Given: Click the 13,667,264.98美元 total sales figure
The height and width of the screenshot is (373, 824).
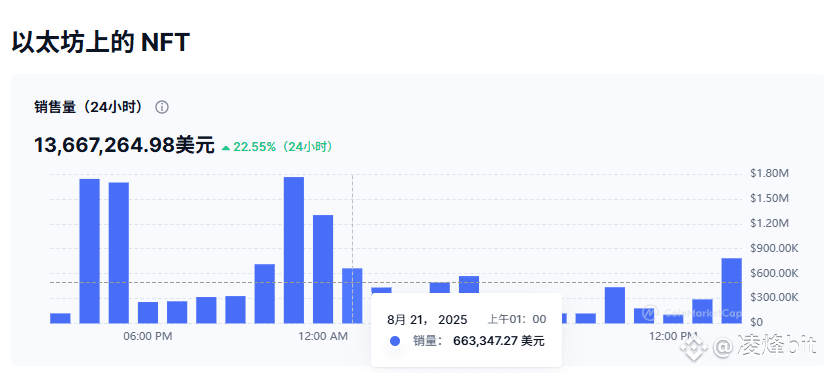Looking at the screenshot, I should [x=125, y=146].
